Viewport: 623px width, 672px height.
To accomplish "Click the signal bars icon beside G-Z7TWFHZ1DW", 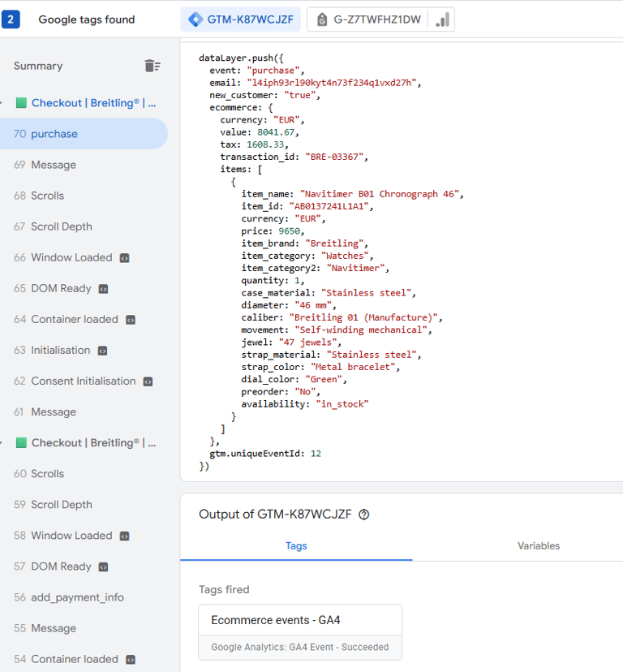I will coord(442,19).
